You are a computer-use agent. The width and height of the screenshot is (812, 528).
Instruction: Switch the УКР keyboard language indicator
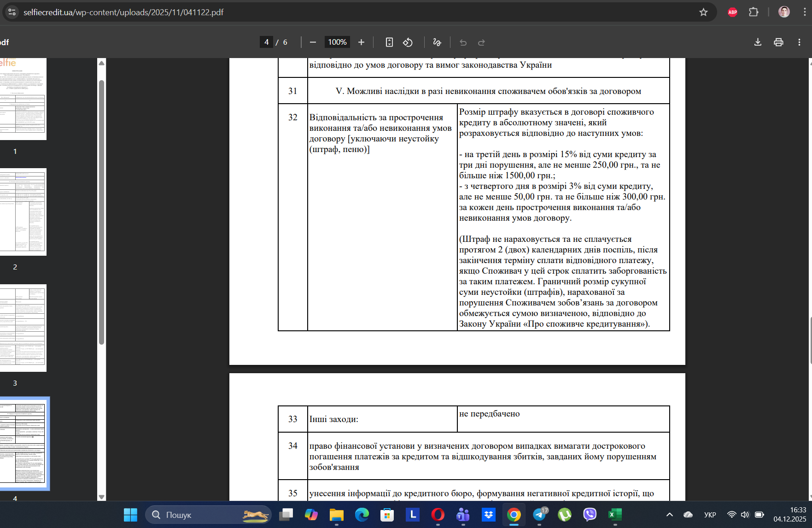[x=710, y=515]
